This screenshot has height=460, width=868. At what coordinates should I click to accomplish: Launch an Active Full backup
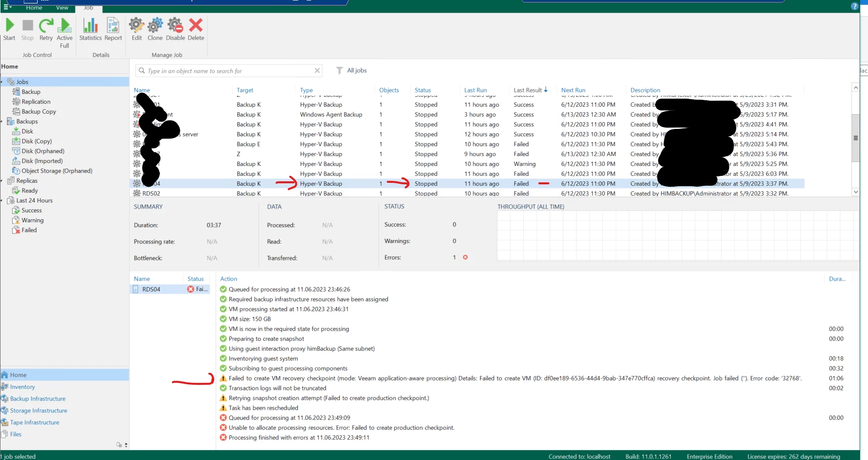[x=64, y=30]
